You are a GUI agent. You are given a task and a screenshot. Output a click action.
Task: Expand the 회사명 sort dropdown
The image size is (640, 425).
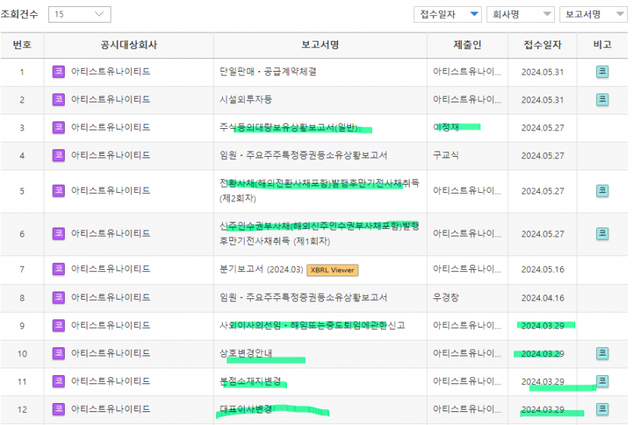click(x=520, y=14)
